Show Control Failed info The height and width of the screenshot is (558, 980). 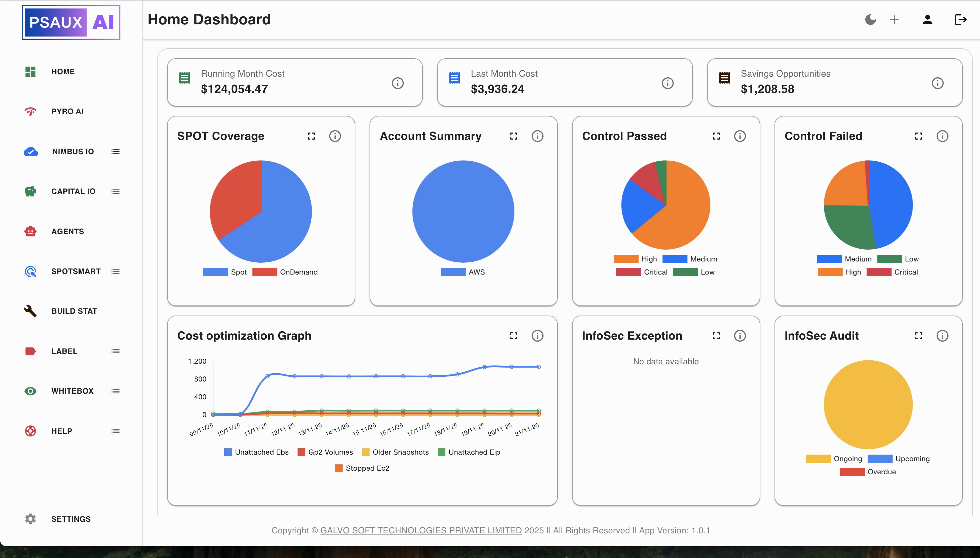[942, 136]
